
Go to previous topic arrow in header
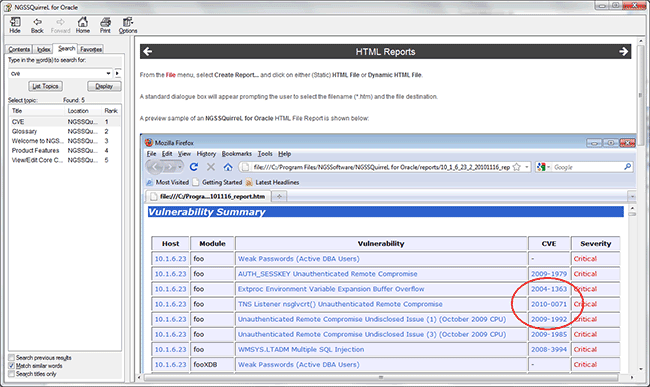tap(148, 51)
